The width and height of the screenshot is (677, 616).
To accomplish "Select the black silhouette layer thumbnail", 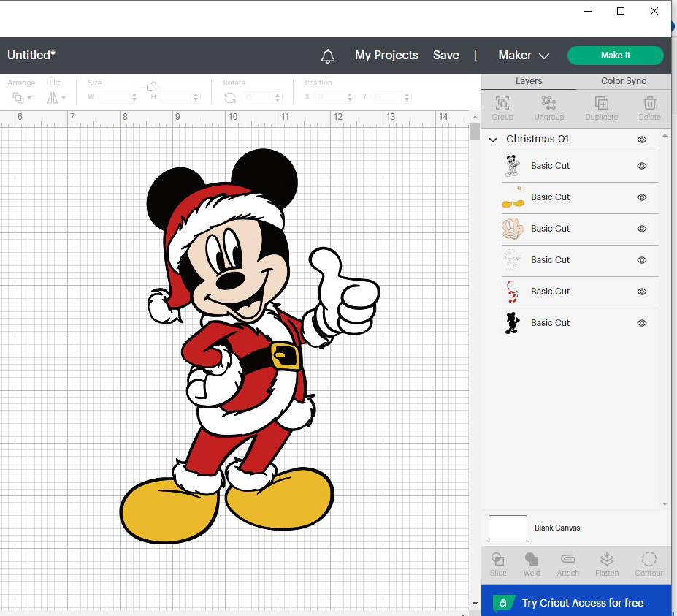I will (x=512, y=323).
